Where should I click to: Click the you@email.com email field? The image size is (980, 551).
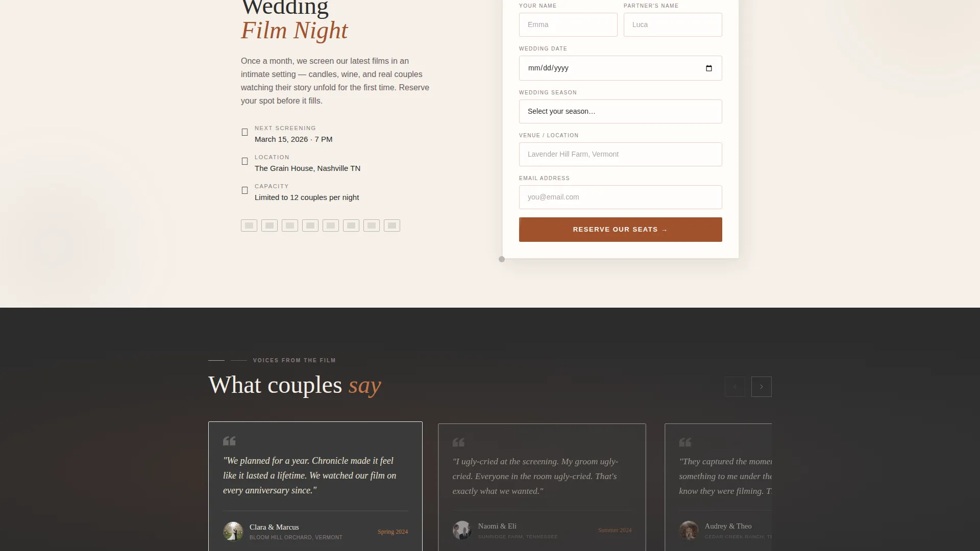coord(621,197)
